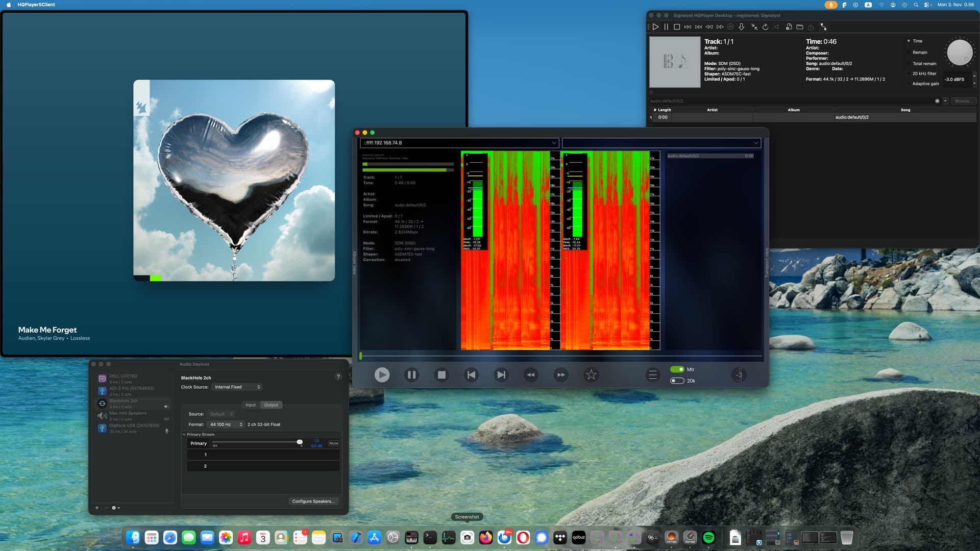The image size is (980, 551).
Task: Open the server address dropdown showing 192.168.74.8
Action: (459, 143)
